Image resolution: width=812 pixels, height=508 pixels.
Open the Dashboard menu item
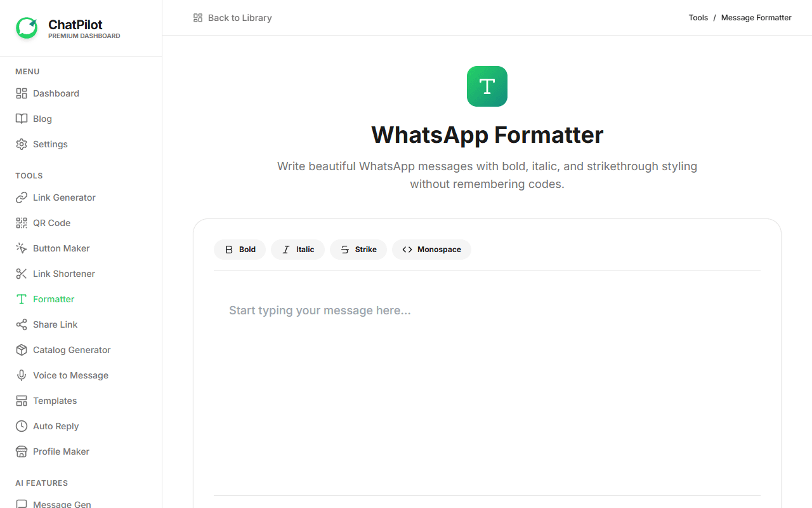[56, 93]
